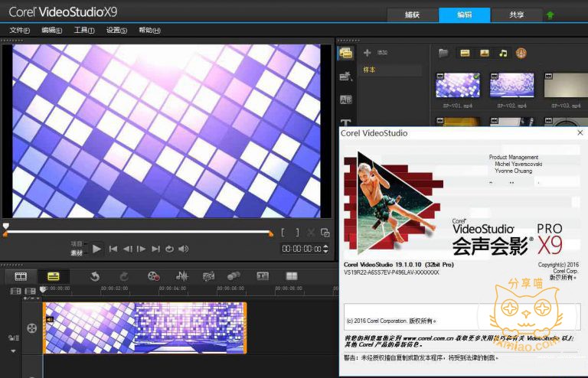Select the 样本 library folder

click(x=390, y=70)
